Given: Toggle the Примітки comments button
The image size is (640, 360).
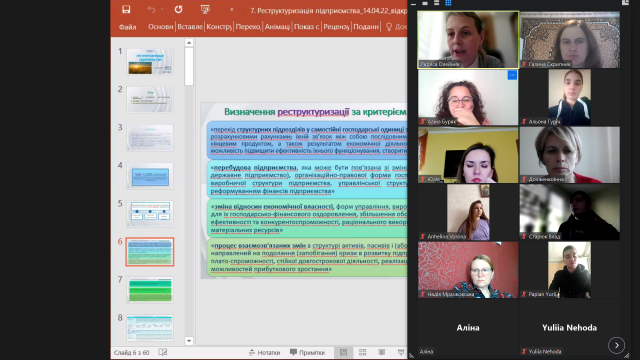Looking at the screenshot, I should coord(307,352).
